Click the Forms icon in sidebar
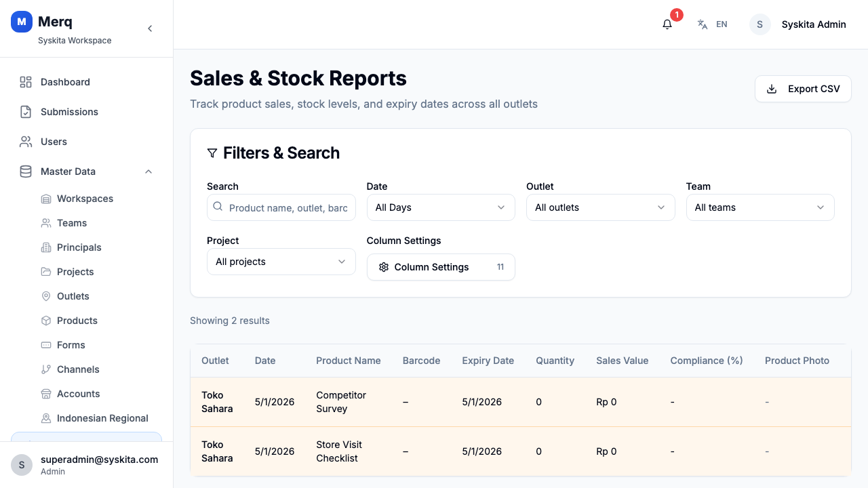The image size is (868, 488). pos(46,345)
